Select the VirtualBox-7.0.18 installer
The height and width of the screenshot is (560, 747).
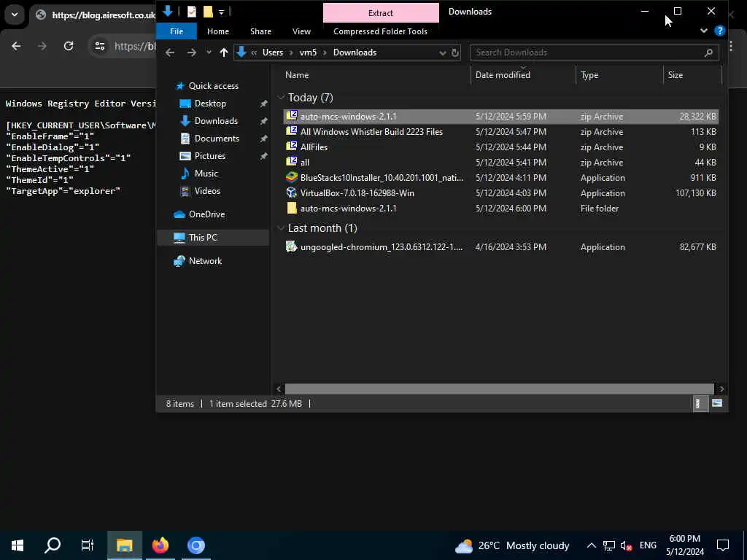(500, 192)
